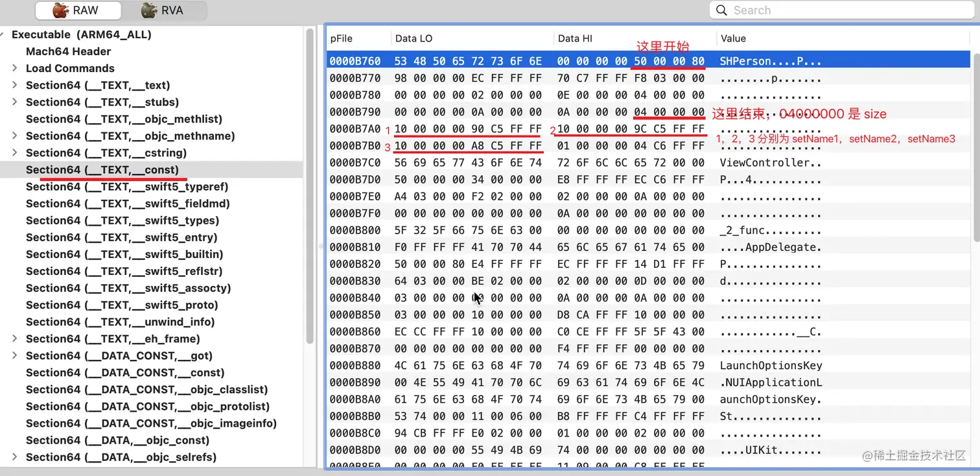Select the Mach64 Header item
This screenshot has width=980, height=476.
tap(68, 51)
